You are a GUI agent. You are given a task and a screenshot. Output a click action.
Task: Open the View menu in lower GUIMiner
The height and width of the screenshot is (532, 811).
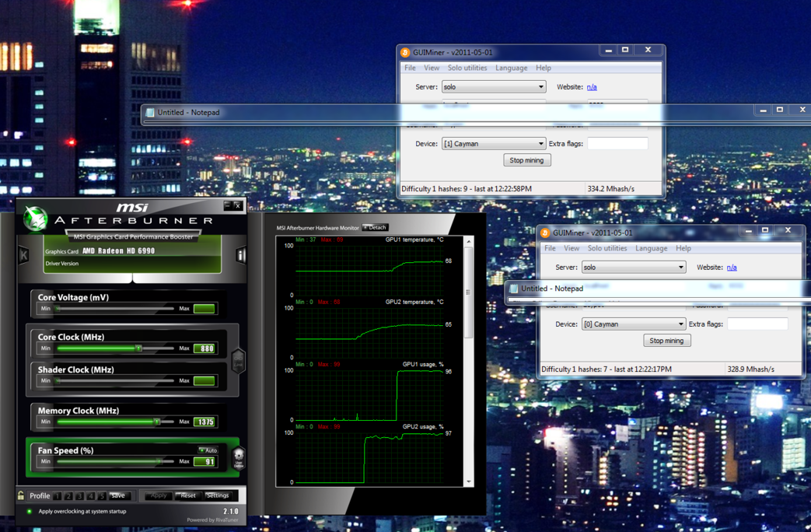(571, 248)
